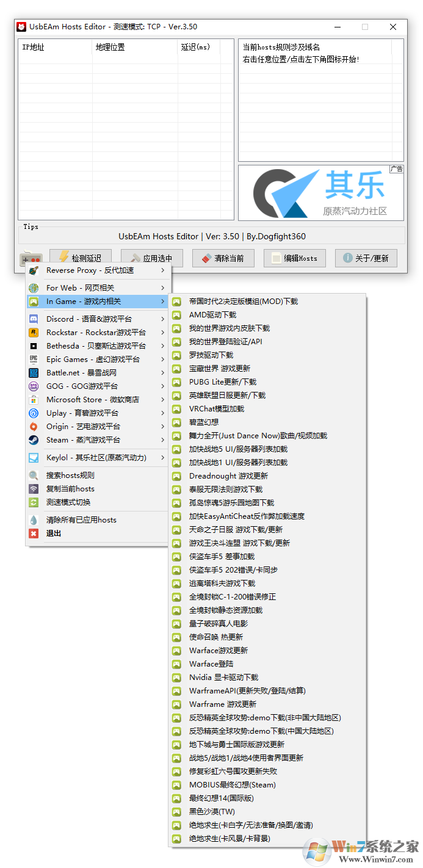Select 英雄联盟日服更新/下载

[267, 395]
